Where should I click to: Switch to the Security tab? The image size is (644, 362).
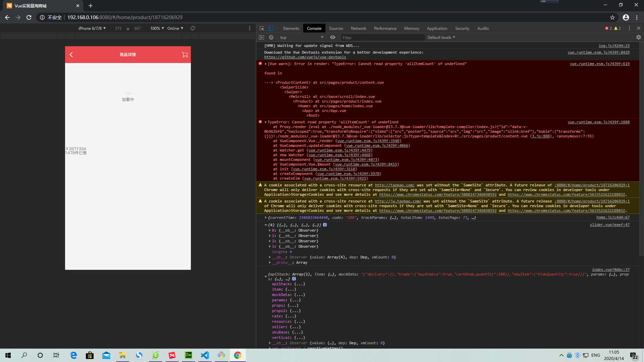(x=462, y=28)
